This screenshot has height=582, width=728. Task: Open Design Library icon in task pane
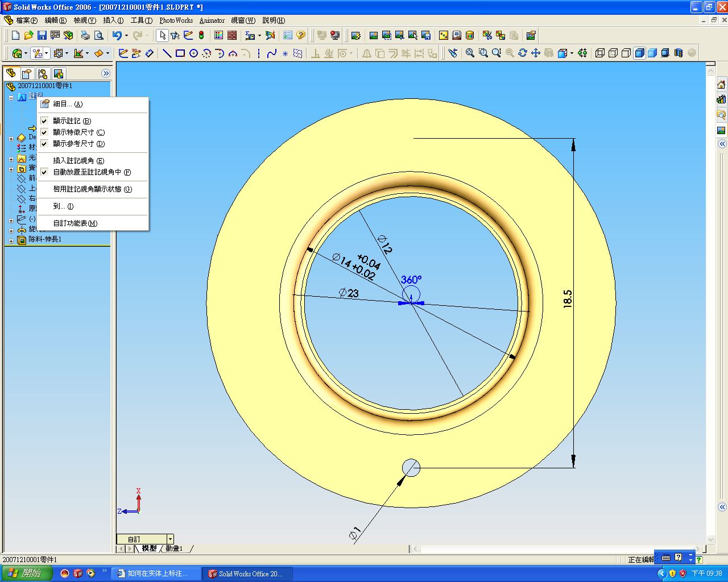(721, 99)
